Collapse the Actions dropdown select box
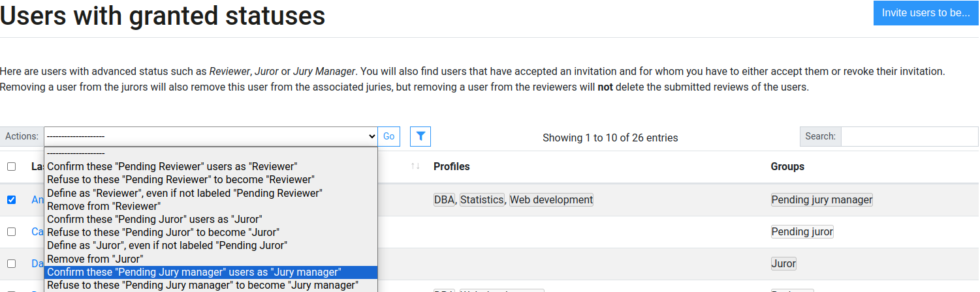 point(210,136)
